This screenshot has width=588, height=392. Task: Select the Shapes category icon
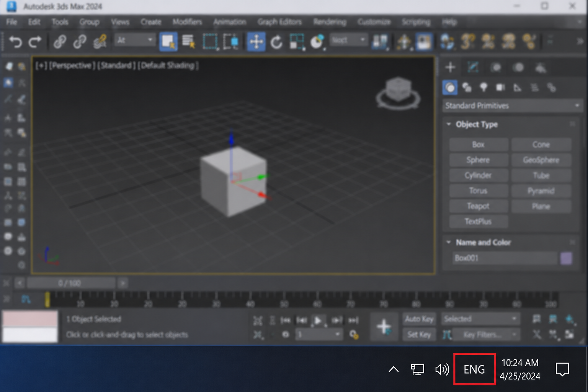467,88
